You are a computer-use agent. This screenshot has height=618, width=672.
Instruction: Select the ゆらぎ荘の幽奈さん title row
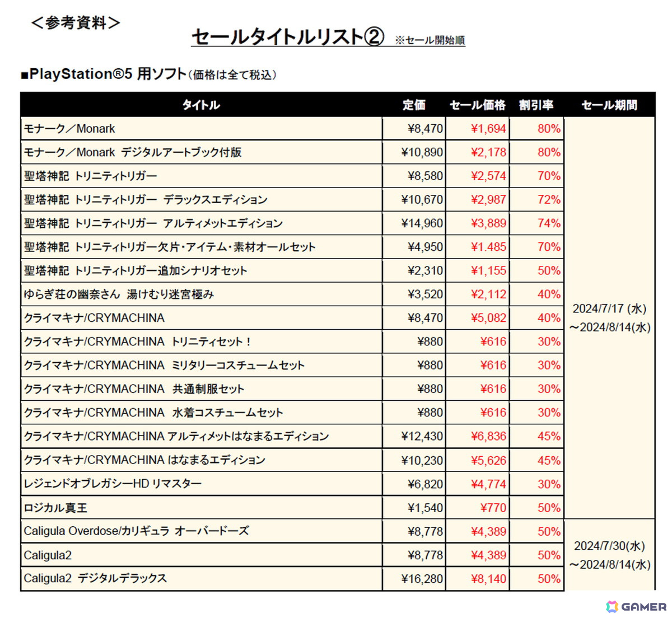pos(119,294)
